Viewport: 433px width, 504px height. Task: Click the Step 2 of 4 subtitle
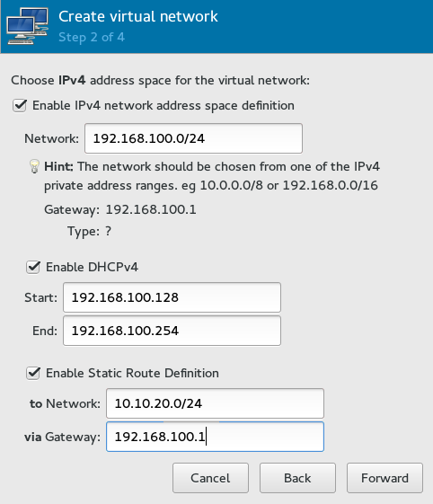(92, 38)
